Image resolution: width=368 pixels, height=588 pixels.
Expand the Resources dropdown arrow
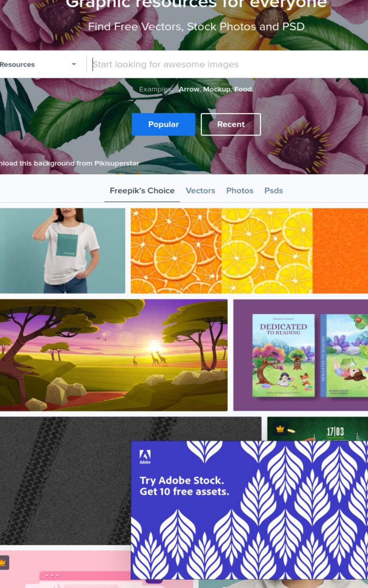pos(74,64)
